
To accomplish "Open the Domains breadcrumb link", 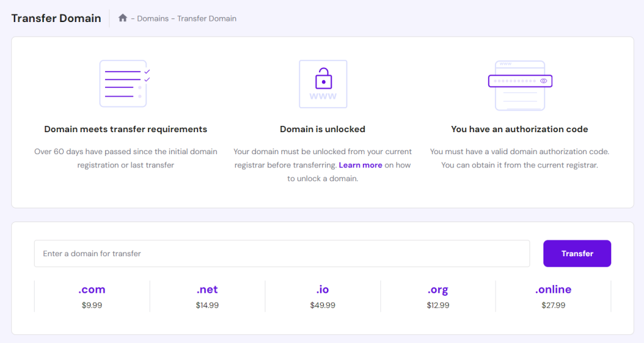I will click(153, 19).
